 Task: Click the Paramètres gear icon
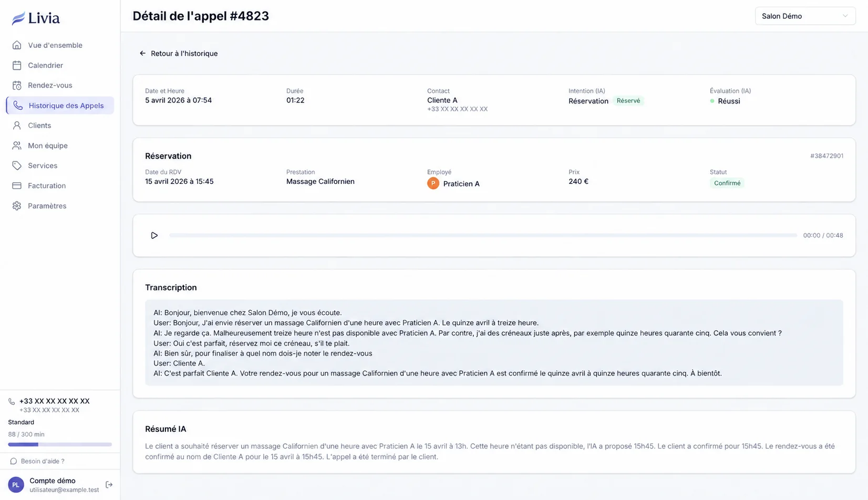[x=17, y=206]
